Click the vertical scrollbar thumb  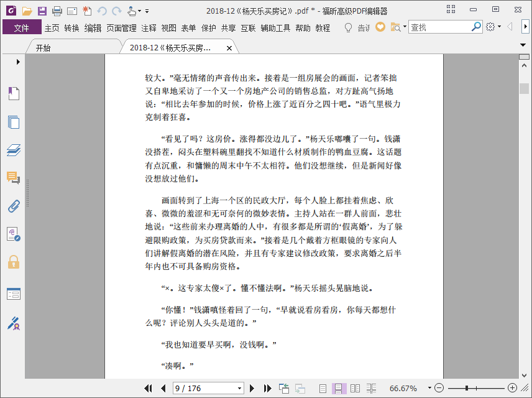click(524, 88)
